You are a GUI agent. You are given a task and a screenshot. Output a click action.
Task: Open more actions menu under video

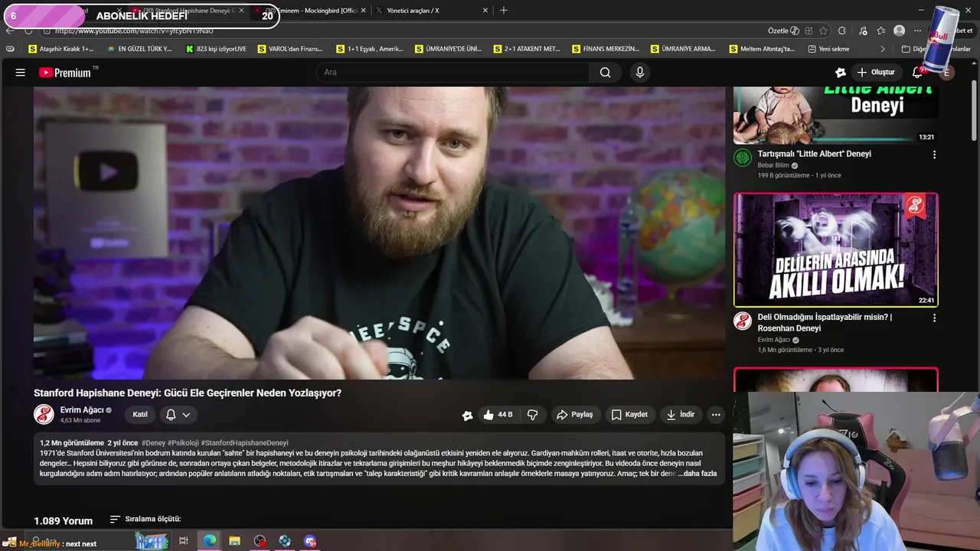(x=716, y=415)
